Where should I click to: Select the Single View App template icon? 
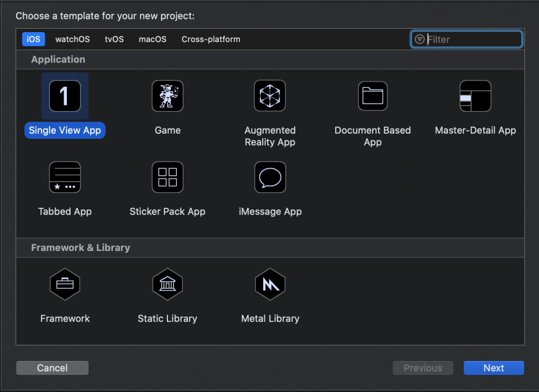coord(65,96)
